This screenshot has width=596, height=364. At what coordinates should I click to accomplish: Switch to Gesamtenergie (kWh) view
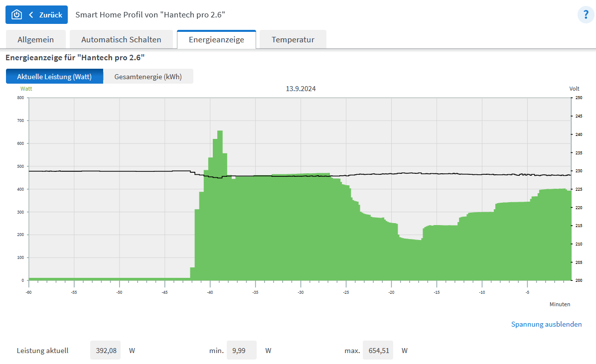pos(148,77)
